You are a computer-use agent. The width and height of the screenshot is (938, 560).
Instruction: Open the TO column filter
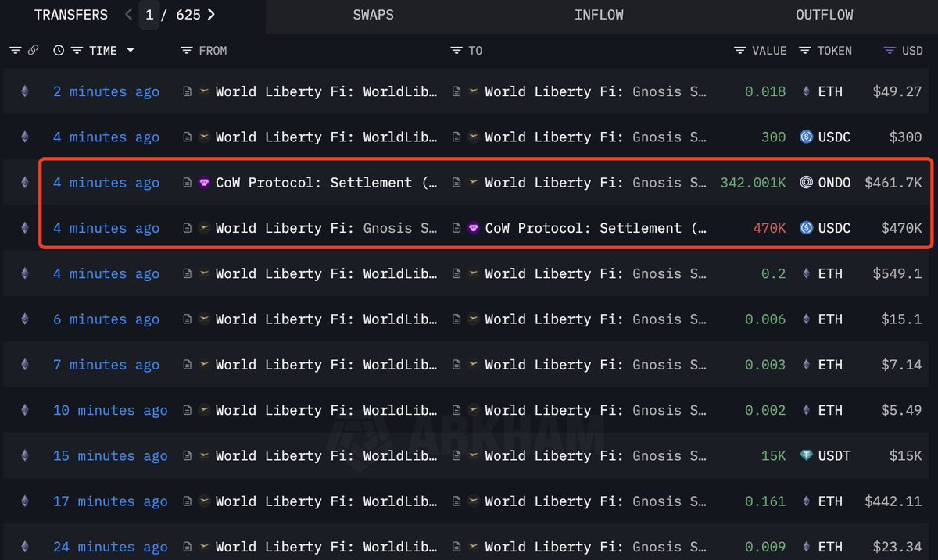click(x=456, y=51)
